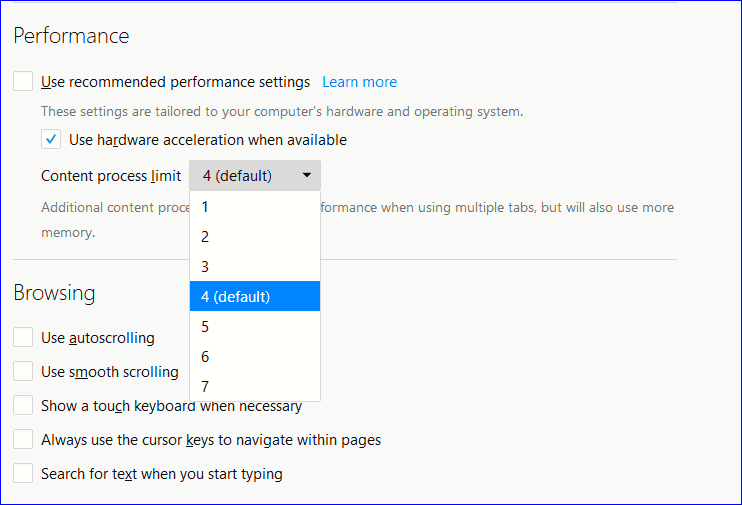Click the hardware settings description text
Image resolution: width=742 pixels, height=505 pixels.
(282, 111)
